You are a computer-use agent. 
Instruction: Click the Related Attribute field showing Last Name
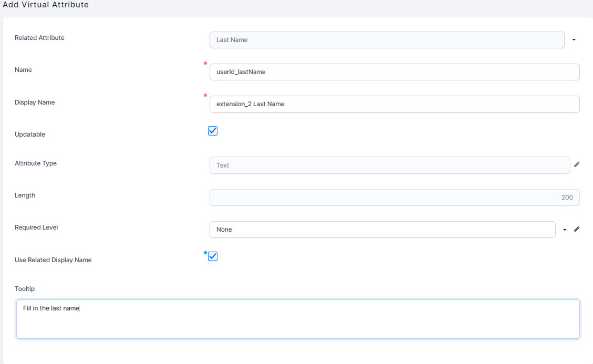point(386,40)
